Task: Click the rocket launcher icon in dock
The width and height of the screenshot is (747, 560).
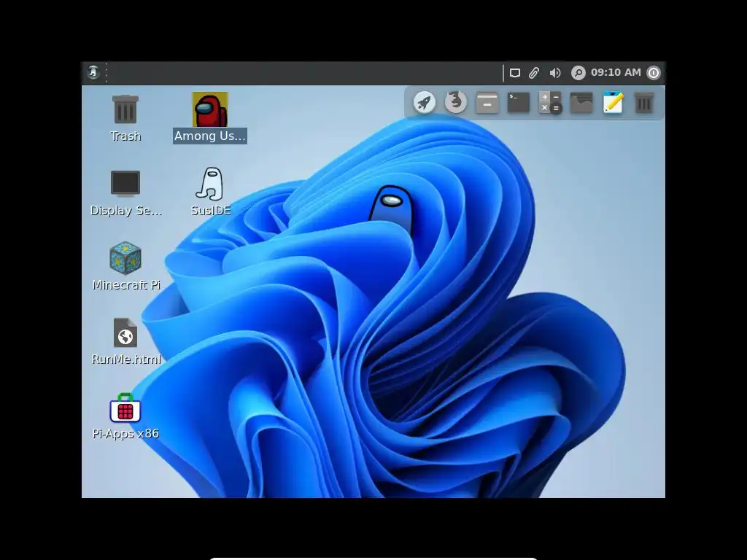Action: point(424,102)
